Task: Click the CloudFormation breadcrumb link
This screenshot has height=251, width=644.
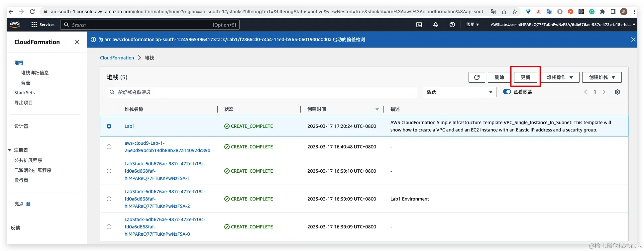Action: click(117, 58)
